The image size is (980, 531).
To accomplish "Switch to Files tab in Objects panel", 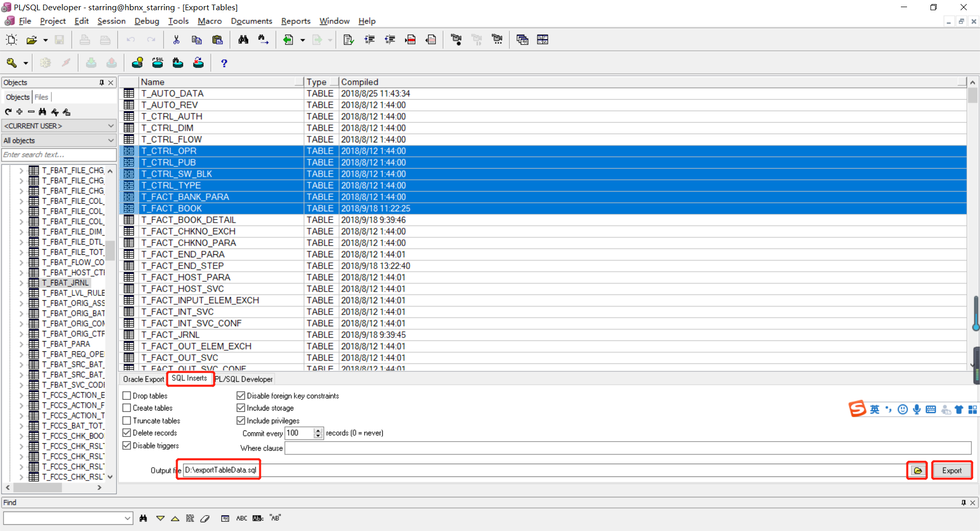I will point(41,97).
